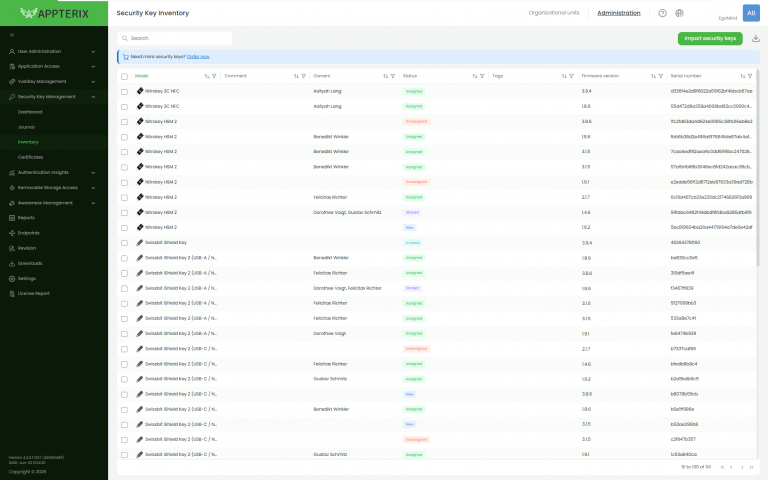Filter the Serial number column
This screenshot has height=480, width=768.
(x=750, y=76)
